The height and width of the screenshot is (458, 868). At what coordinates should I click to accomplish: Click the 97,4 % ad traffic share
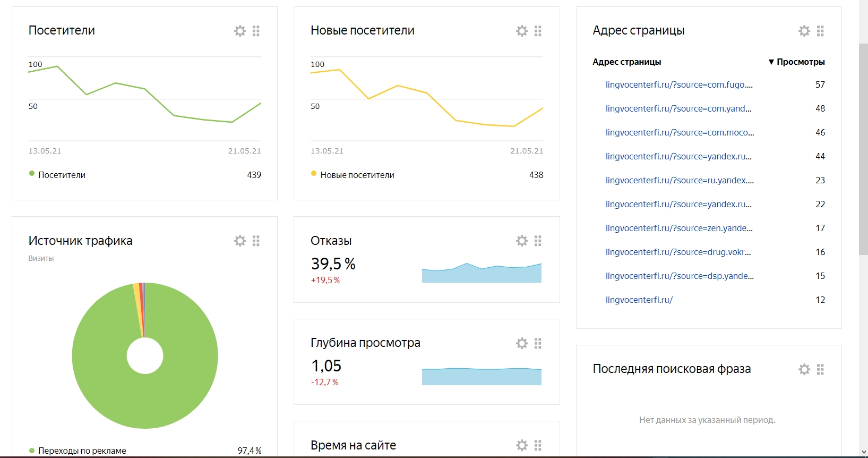tap(250, 451)
